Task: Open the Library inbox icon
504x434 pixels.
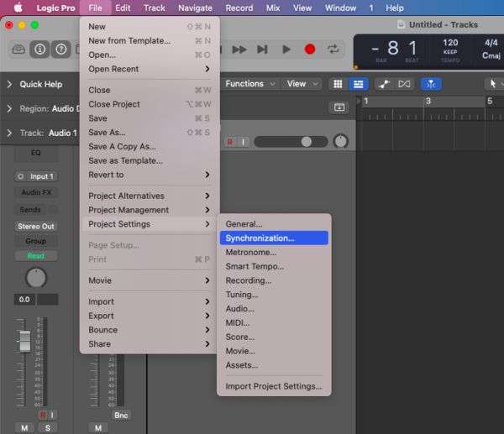Action: click(18, 50)
